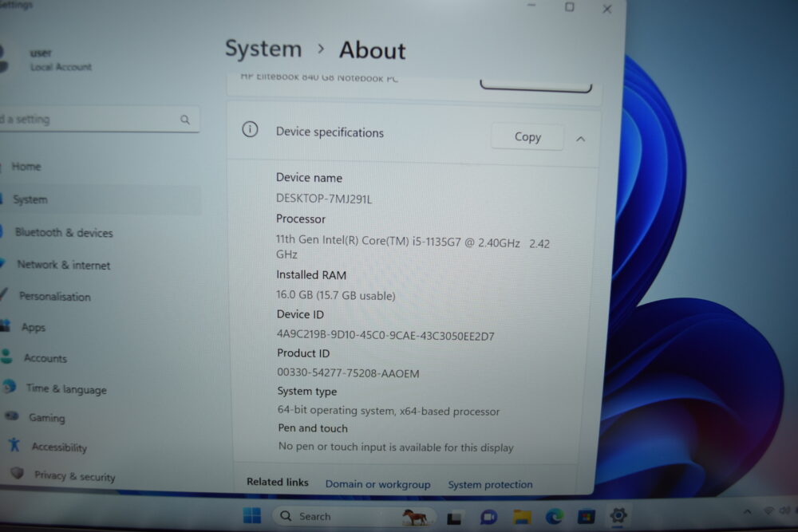
Task: Click device name DESKTOP-7MJ291L
Action: point(324,199)
